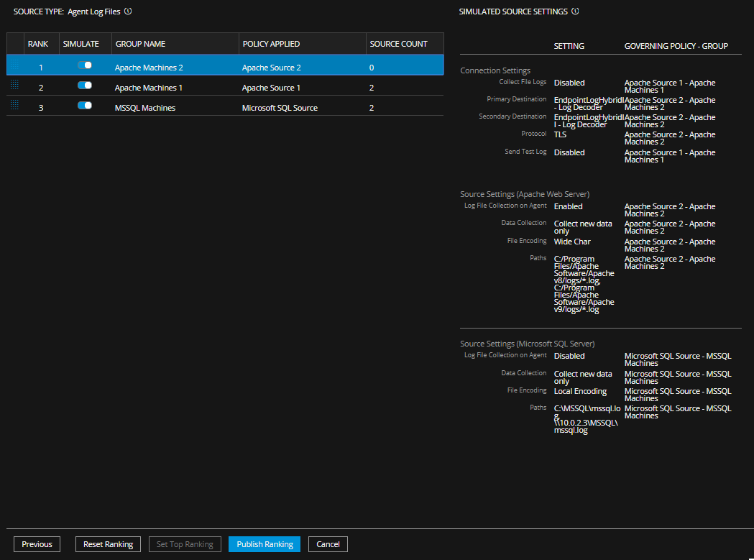Click the Policy Applied column header
The width and height of the screenshot is (754, 560).
point(271,44)
